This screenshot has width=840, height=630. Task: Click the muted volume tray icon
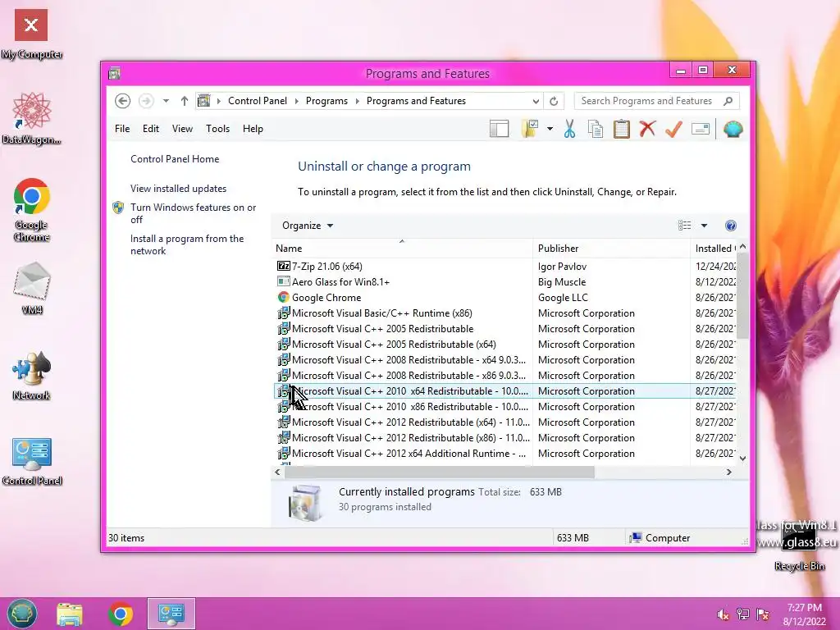click(x=723, y=614)
